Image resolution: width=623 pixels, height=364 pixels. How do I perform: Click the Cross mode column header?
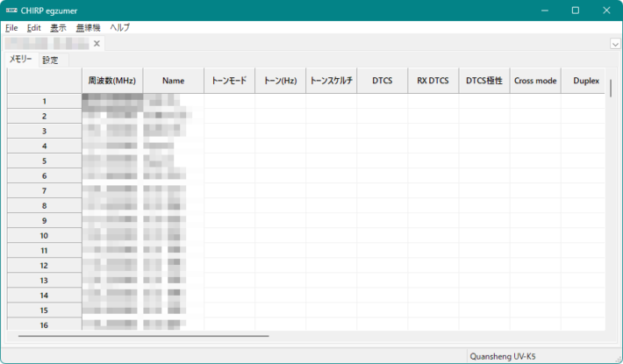tap(535, 81)
